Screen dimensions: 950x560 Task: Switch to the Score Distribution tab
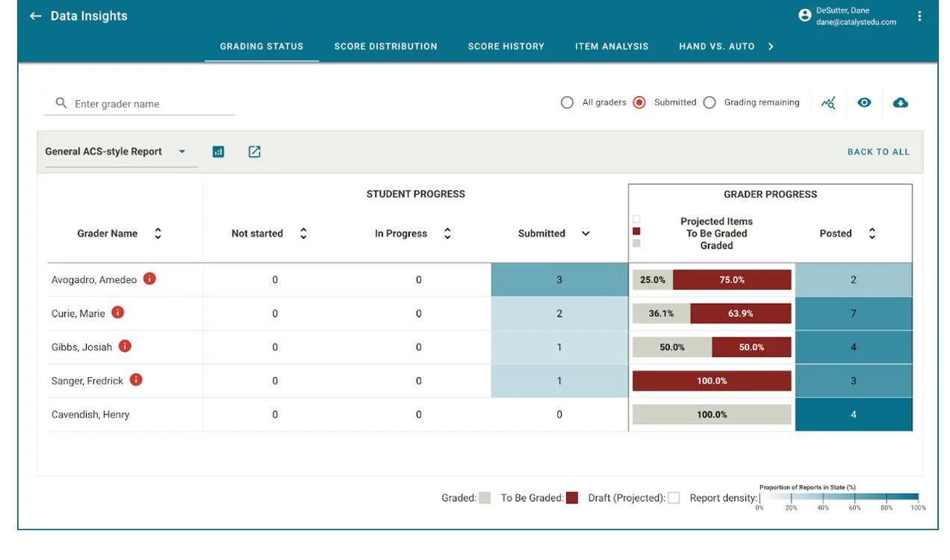point(385,46)
